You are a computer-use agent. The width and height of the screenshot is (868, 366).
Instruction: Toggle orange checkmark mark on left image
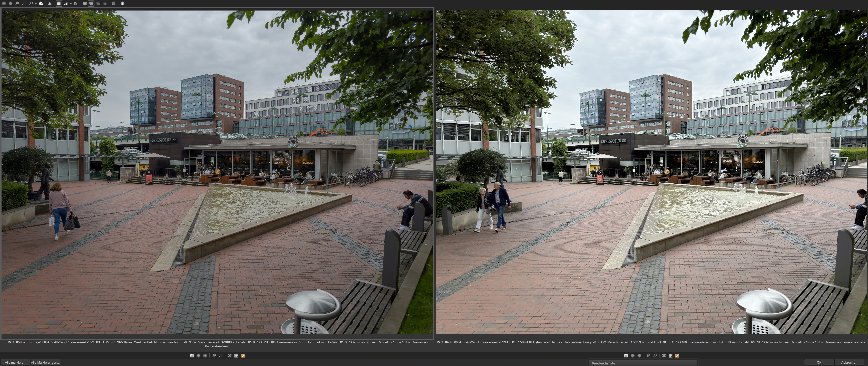click(x=243, y=355)
